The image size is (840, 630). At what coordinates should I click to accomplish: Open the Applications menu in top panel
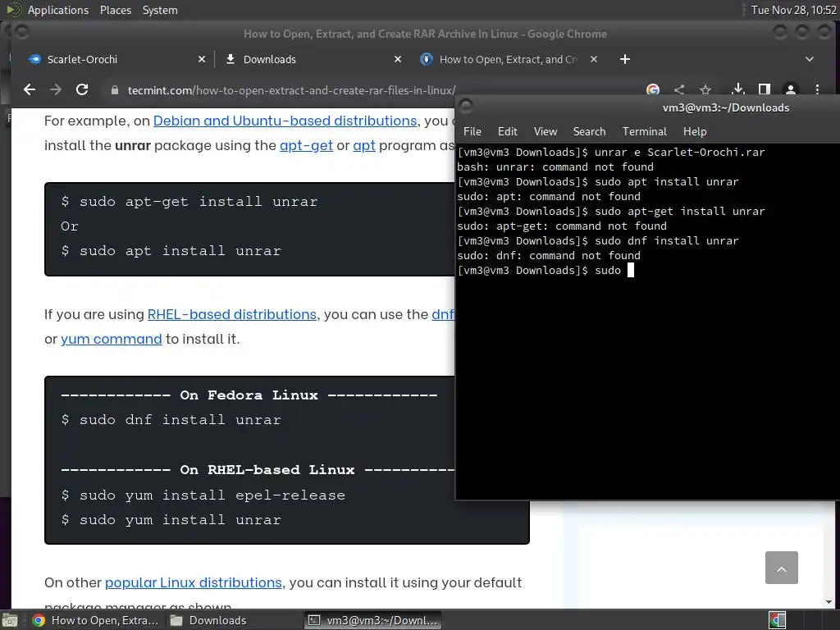pyautogui.click(x=58, y=10)
